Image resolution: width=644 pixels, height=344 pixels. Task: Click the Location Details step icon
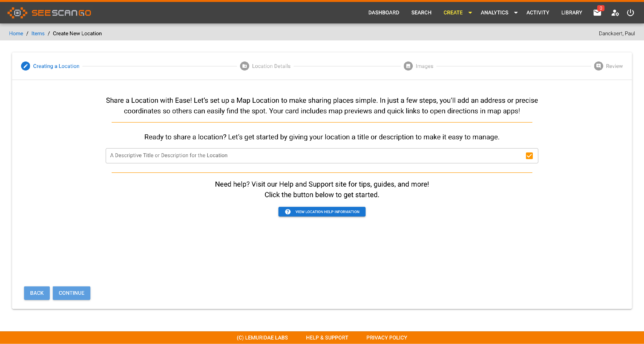pyautogui.click(x=244, y=66)
